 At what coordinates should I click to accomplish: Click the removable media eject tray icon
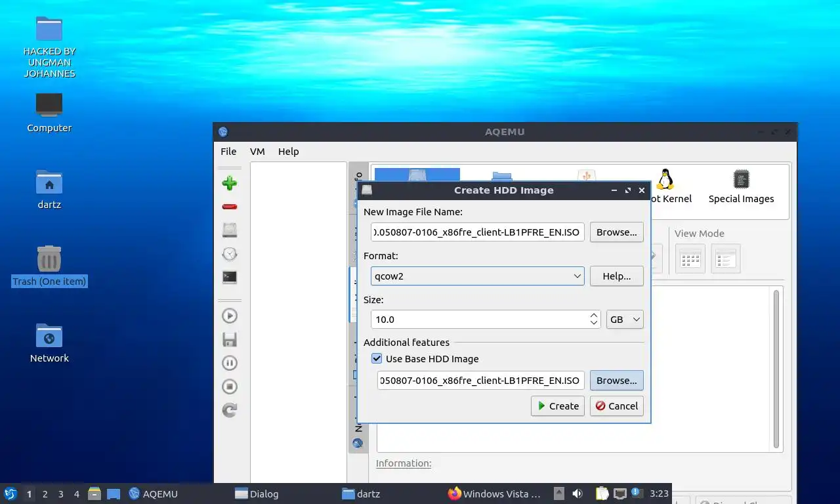pos(558,493)
